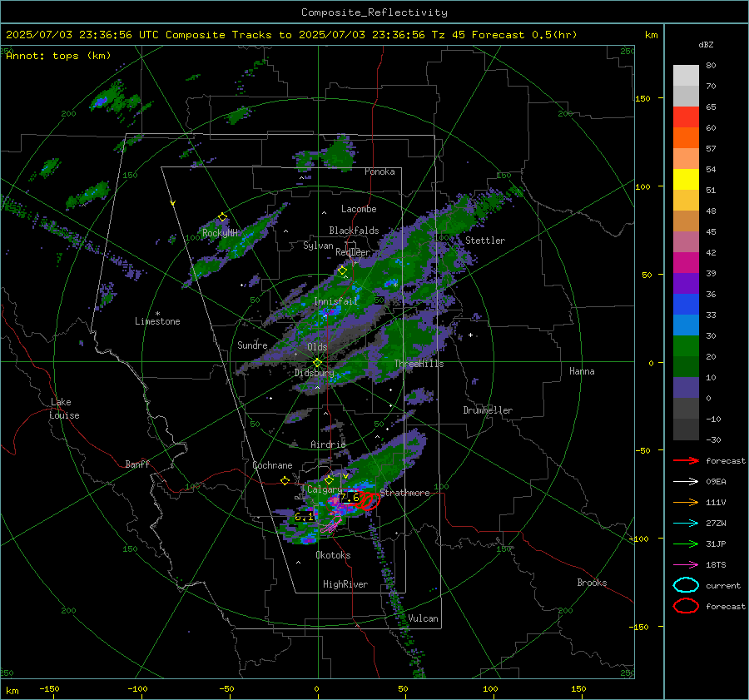
Task: Click the Sylvan label
Action: (318, 246)
